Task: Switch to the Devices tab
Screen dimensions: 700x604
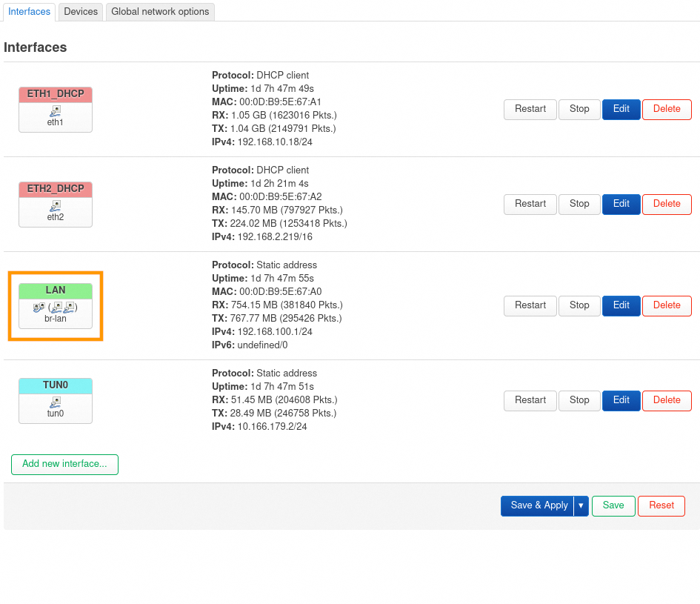Action: pos(81,12)
